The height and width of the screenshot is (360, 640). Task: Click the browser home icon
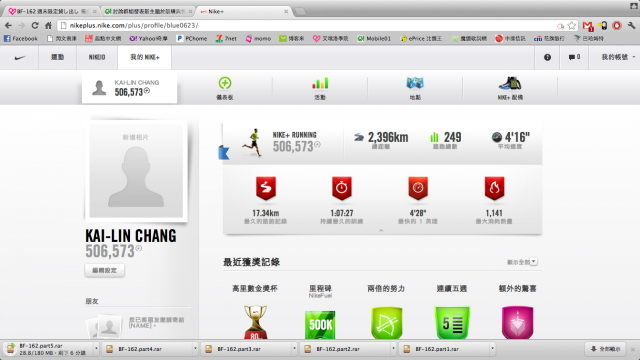(48, 25)
